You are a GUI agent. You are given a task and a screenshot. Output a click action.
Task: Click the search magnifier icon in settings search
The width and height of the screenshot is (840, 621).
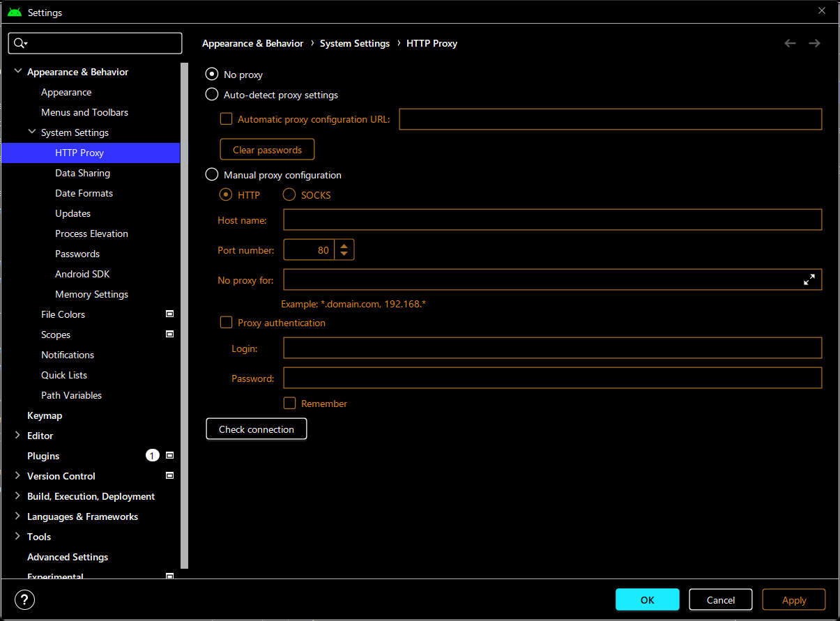[20, 43]
